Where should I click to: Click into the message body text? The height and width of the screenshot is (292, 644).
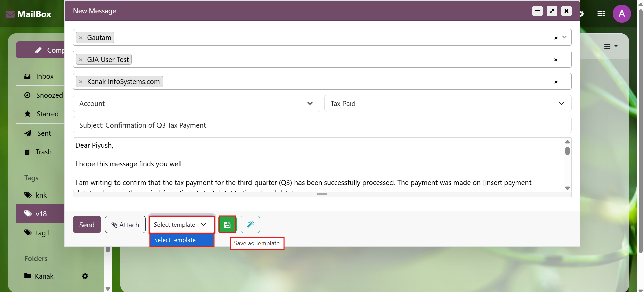pos(318,164)
